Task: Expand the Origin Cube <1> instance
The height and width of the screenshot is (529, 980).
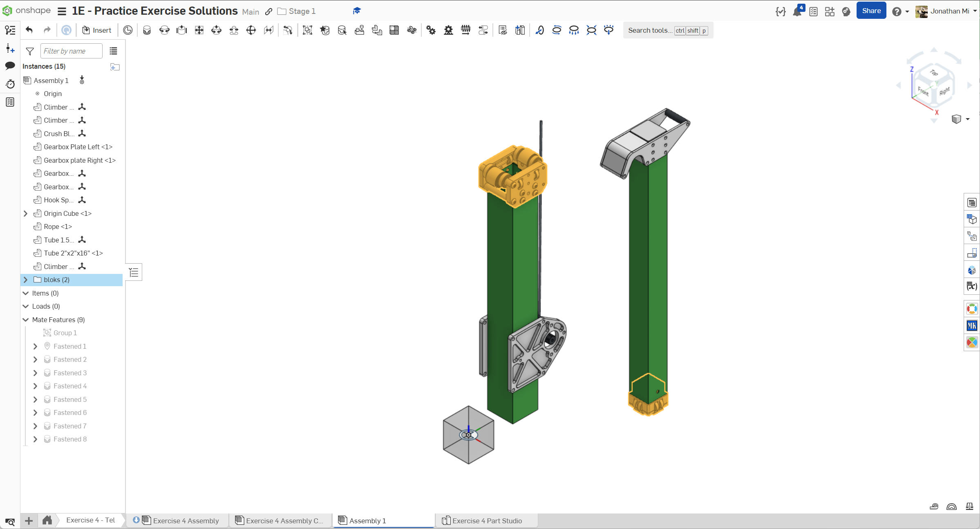Action: click(26, 213)
